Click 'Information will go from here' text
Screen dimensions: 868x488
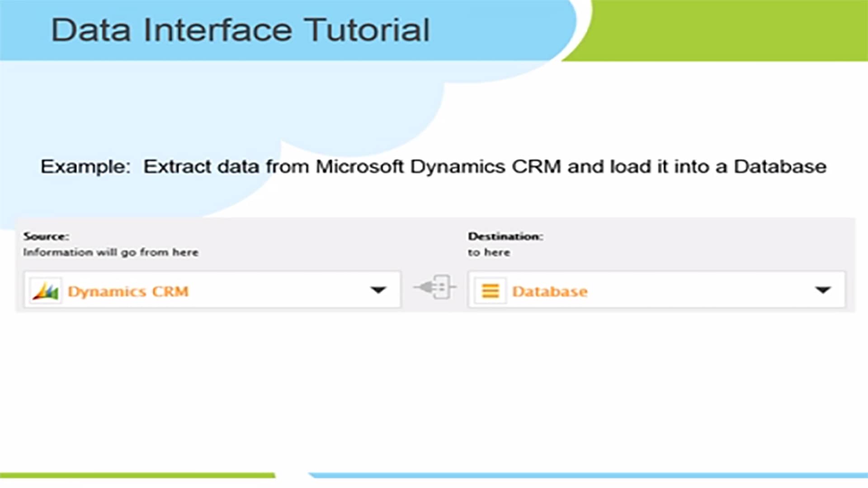pos(111,252)
